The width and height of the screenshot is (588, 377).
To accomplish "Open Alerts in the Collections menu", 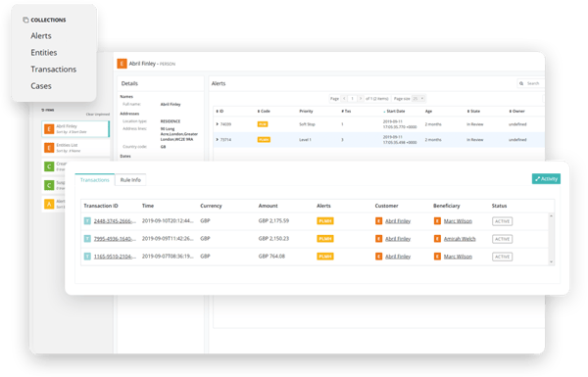I will 41,36.
